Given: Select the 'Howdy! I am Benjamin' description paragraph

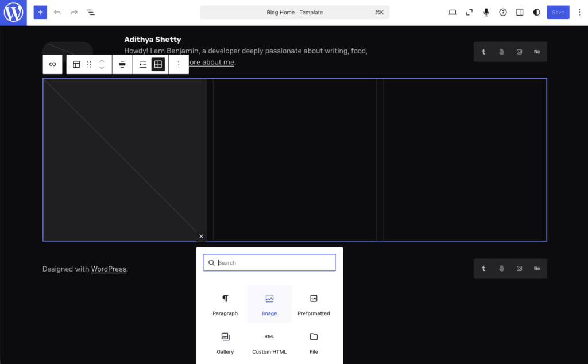Looking at the screenshot, I should (246, 56).
